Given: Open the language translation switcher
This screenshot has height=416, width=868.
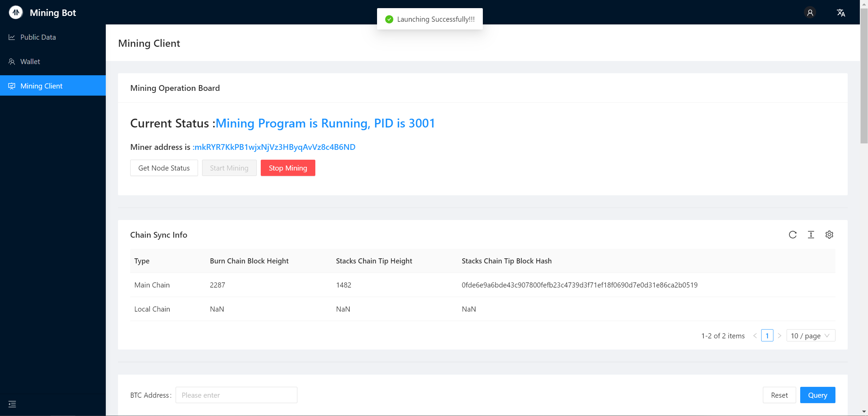Looking at the screenshot, I should coord(841,13).
